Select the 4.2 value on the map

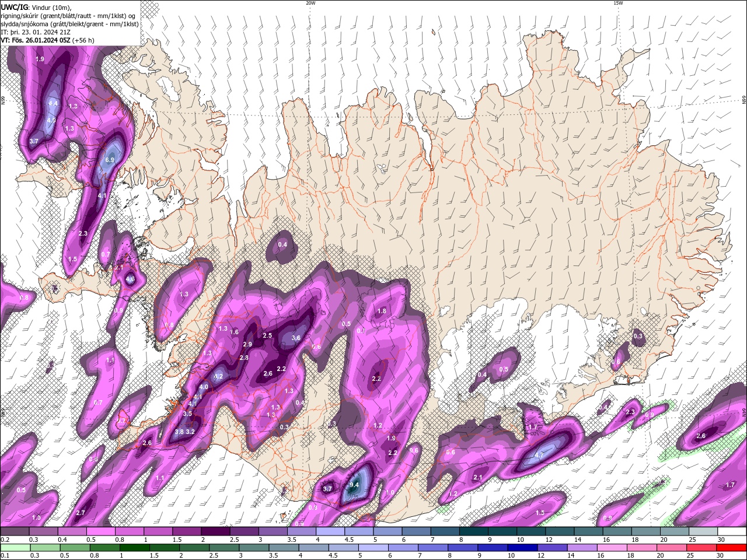[219, 377]
